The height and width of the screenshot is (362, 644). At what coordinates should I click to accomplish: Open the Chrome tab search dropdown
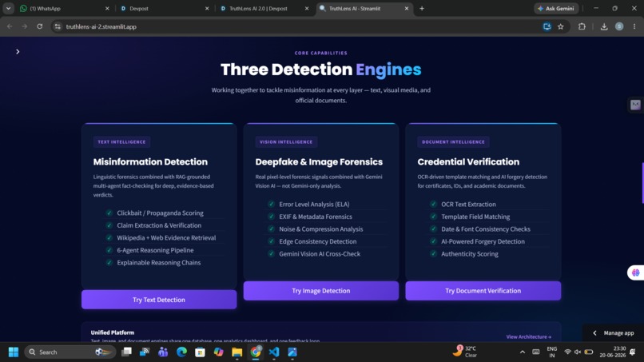(8, 8)
